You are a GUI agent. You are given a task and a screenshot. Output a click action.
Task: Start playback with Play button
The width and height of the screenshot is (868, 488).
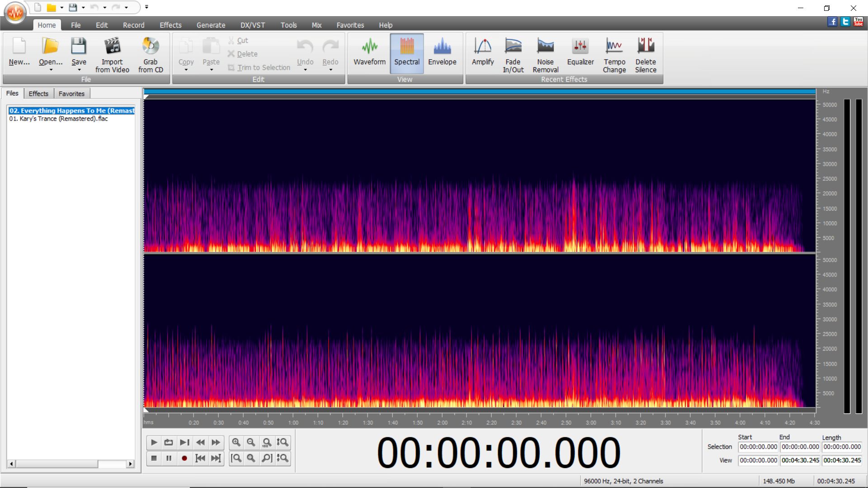tap(154, 442)
